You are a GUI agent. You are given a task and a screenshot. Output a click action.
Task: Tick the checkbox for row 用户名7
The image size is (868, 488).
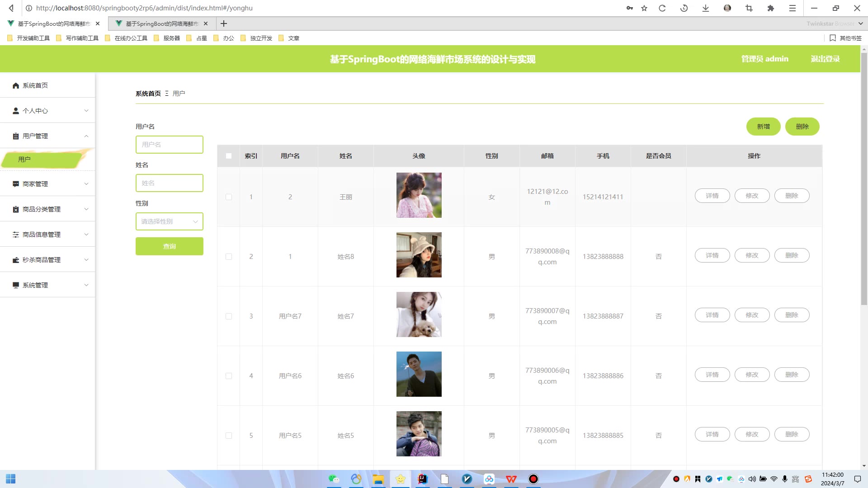[229, 316]
